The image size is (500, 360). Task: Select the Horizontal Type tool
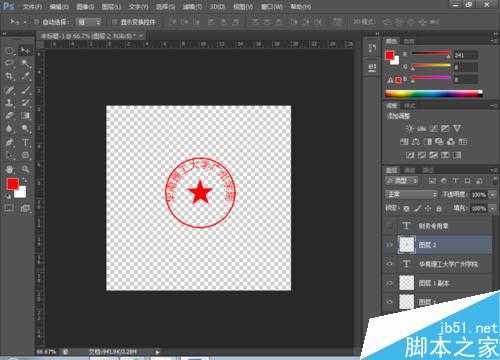click(26, 142)
